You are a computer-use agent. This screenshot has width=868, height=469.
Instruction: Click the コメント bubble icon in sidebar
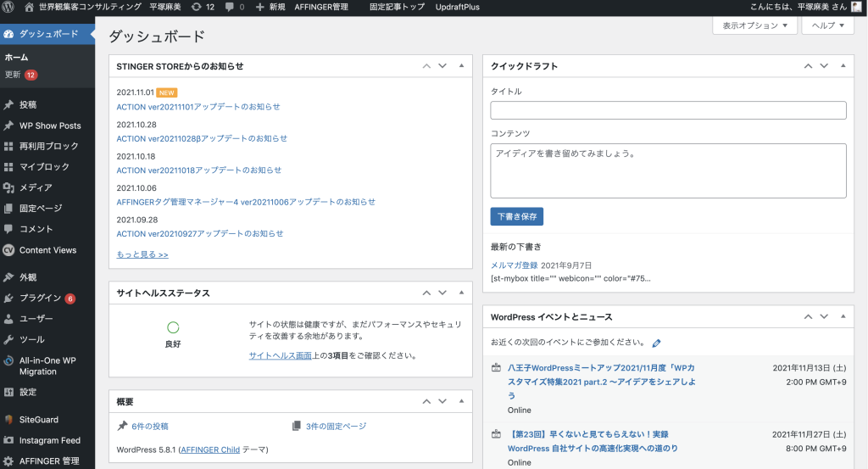coord(8,229)
